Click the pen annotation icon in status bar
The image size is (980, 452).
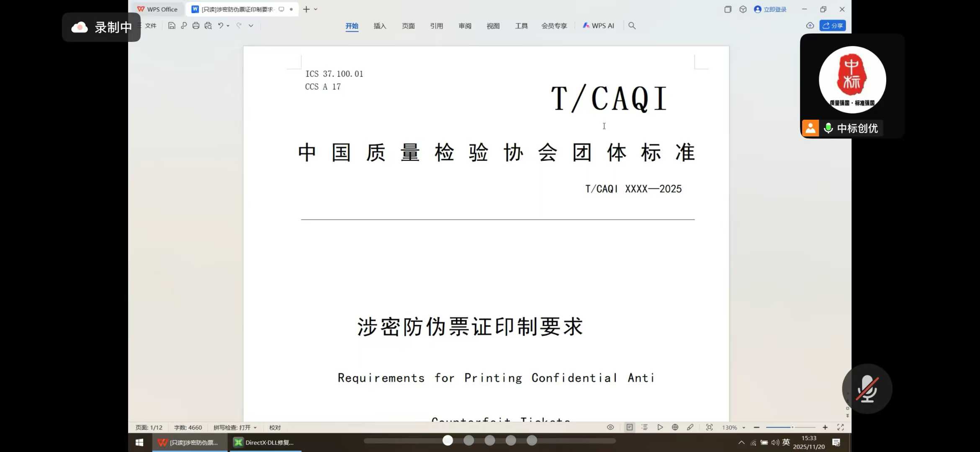(x=690, y=427)
